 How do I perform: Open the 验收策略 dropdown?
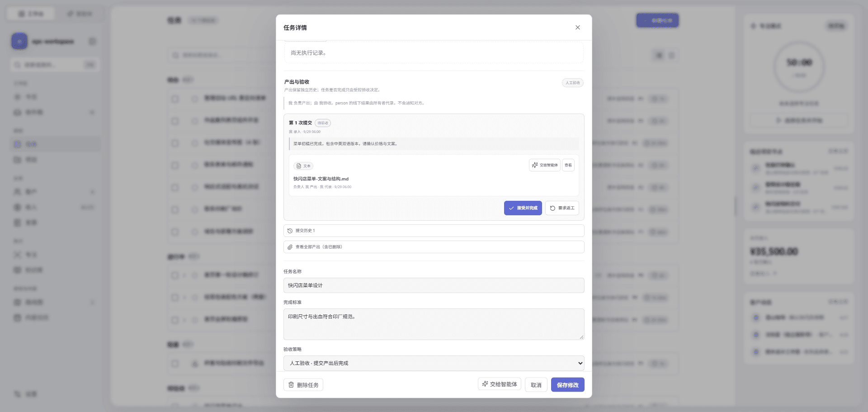coord(434,363)
